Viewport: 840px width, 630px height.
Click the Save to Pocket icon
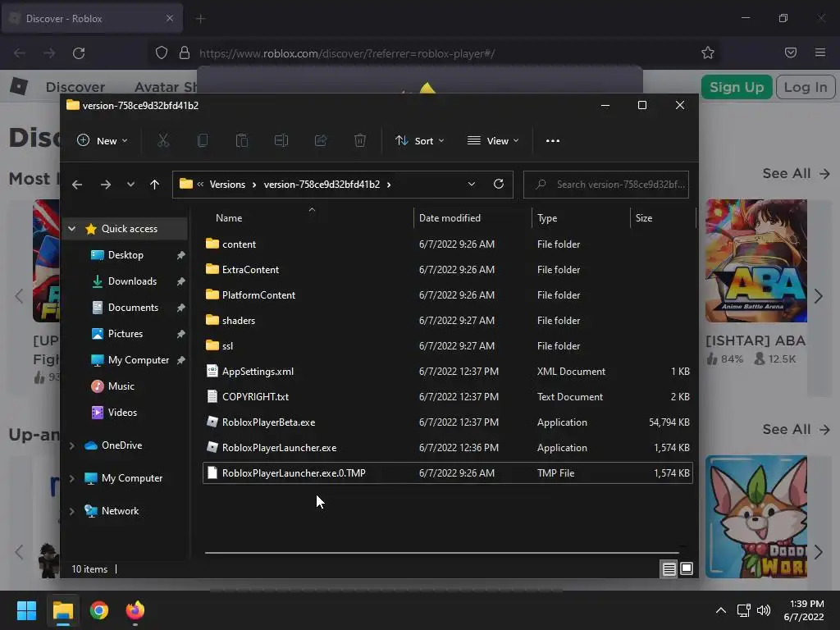791,52
